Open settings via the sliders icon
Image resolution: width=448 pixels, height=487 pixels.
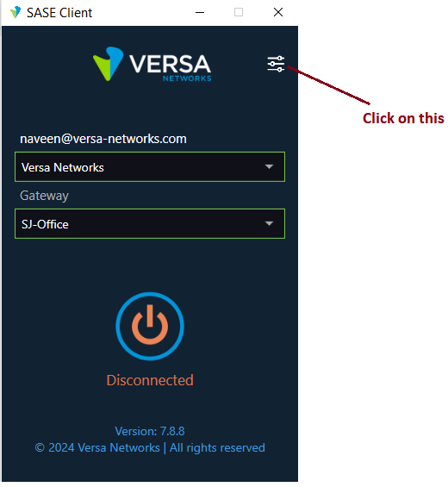click(276, 64)
